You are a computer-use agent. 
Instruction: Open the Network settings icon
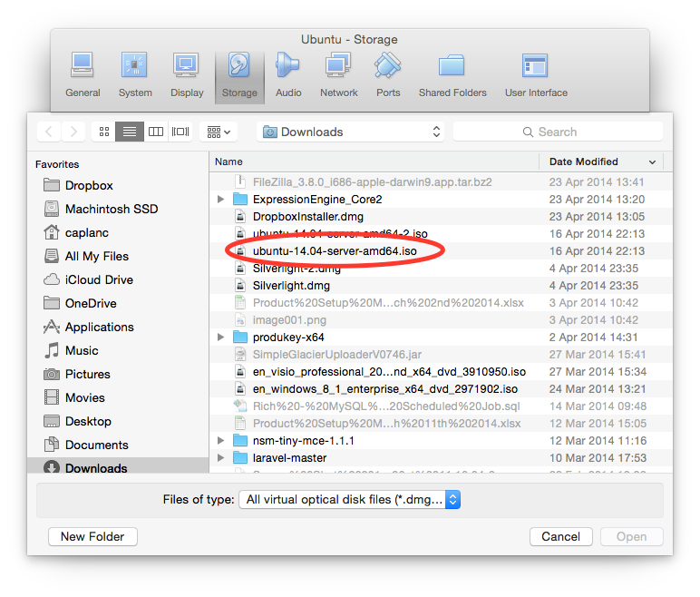tap(338, 66)
